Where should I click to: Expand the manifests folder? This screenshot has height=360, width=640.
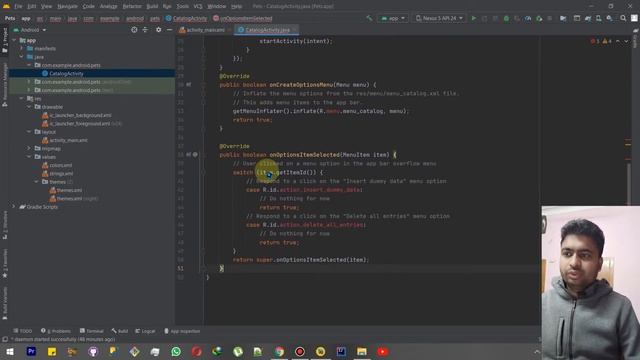coord(22,49)
